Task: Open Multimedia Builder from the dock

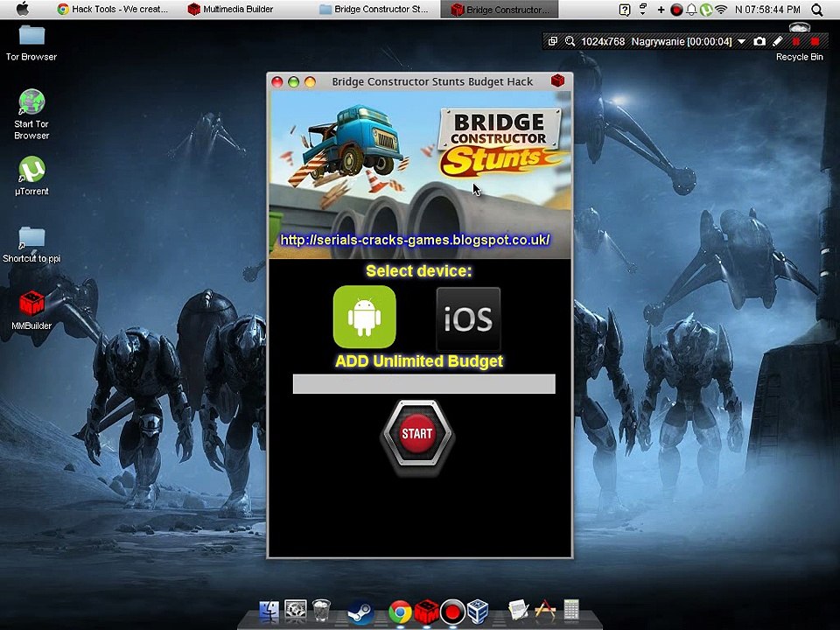Action: (x=426, y=612)
